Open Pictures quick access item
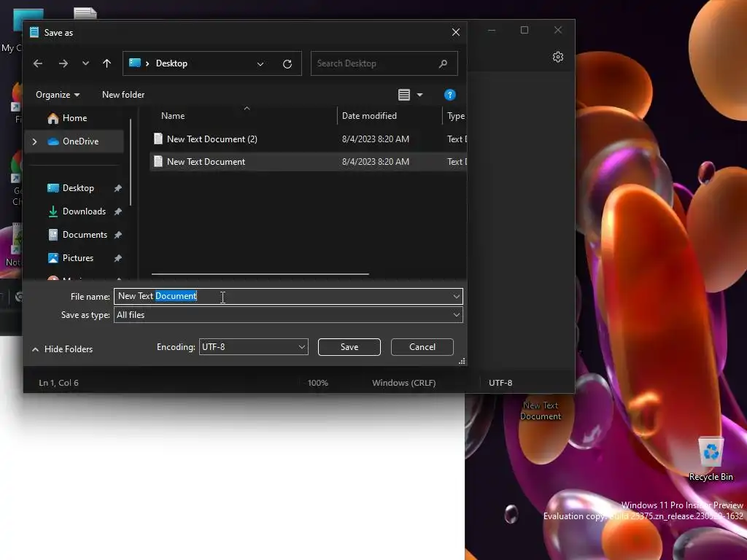 [x=77, y=258]
